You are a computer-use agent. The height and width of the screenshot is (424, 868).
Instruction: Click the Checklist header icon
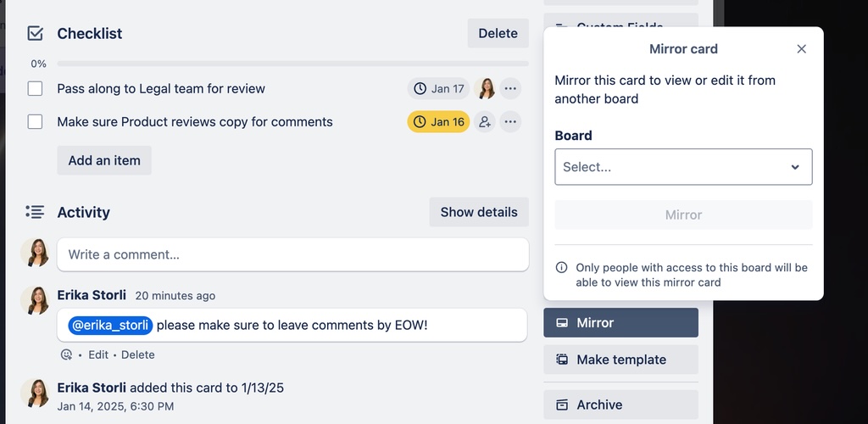[36, 34]
